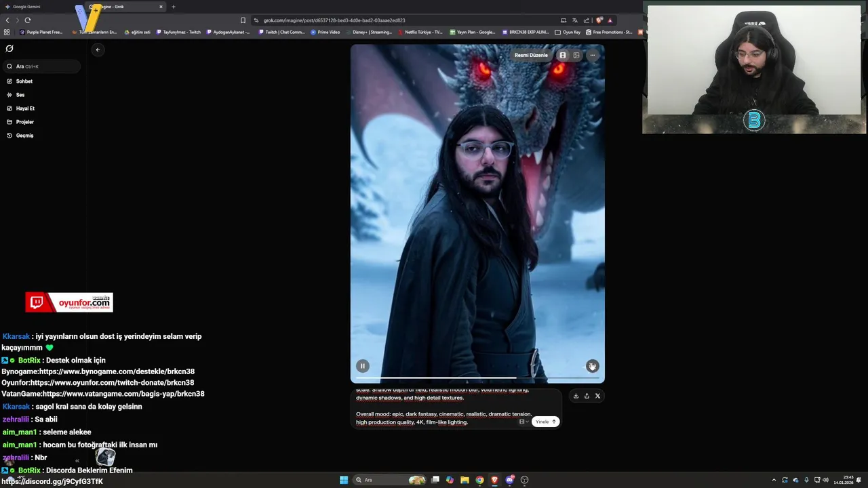Click the bookmark icon in address bar
868x488 pixels.
click(243, 20)
